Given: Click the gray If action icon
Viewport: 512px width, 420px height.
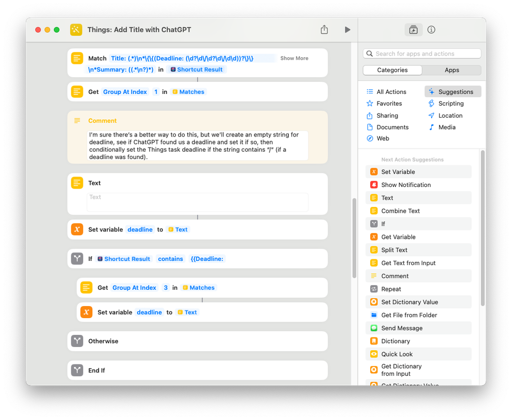Looking at the screenshot, I should pos(77,259).
